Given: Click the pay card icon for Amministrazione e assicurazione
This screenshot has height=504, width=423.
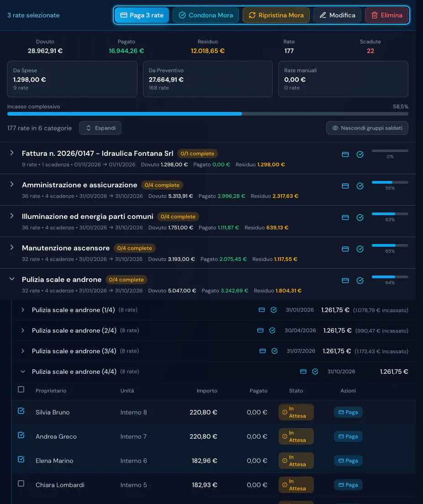Looking at the screenshot, I should pos(345,186).
